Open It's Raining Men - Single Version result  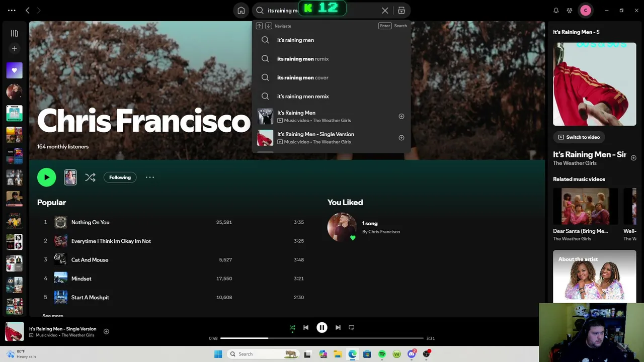(x=332, y=138)
